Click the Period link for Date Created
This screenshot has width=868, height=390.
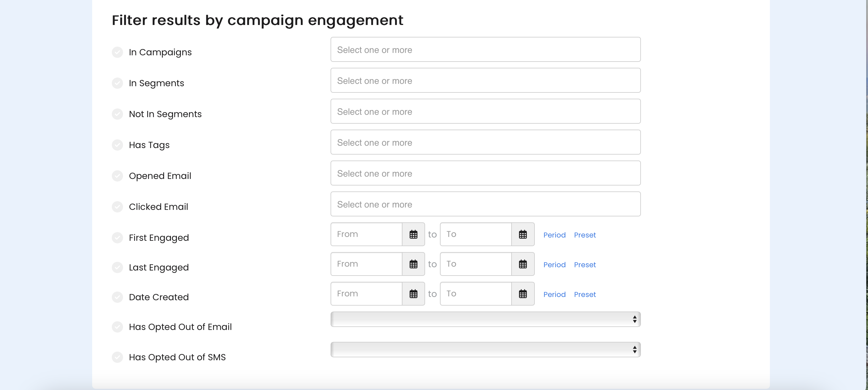(x=554, y=294)
